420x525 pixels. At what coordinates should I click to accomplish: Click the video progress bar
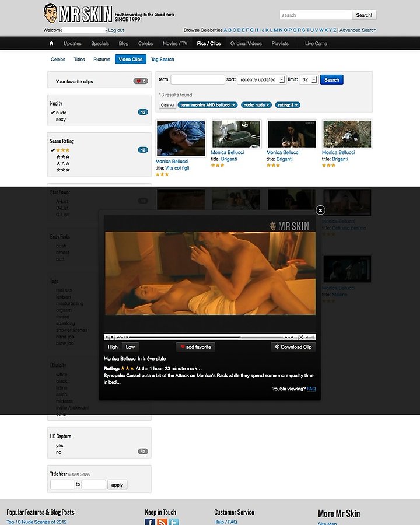point(206,337)
